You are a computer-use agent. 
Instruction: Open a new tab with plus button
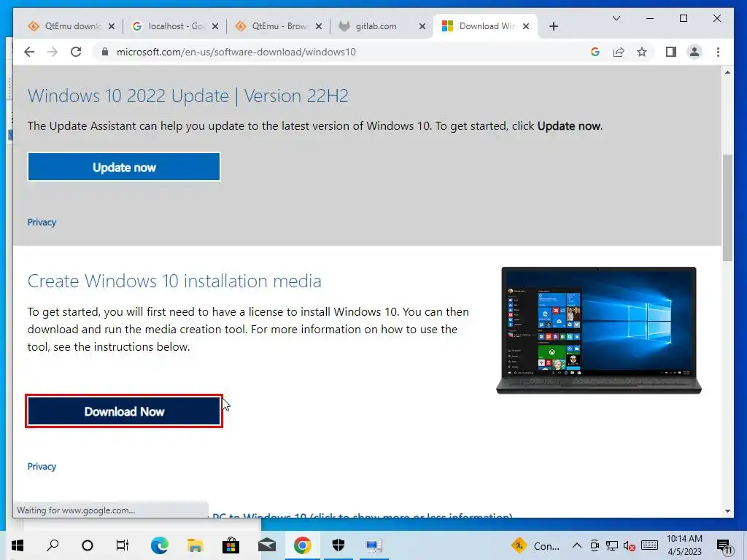coord(553,27)
